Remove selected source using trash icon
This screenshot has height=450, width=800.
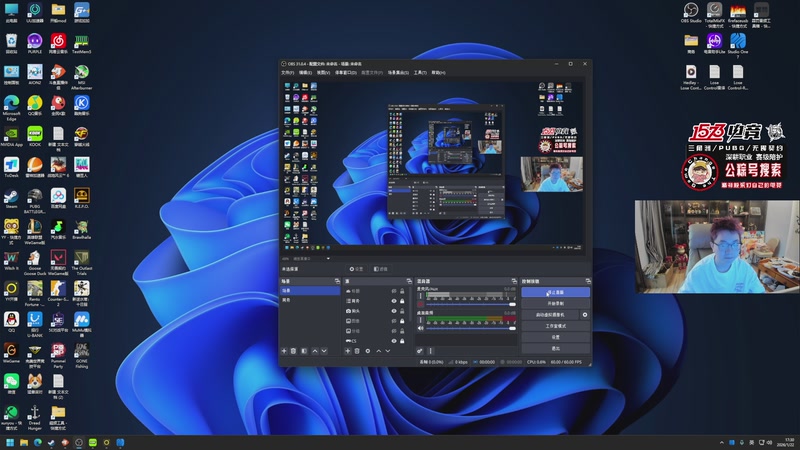[x=357, y=351]
